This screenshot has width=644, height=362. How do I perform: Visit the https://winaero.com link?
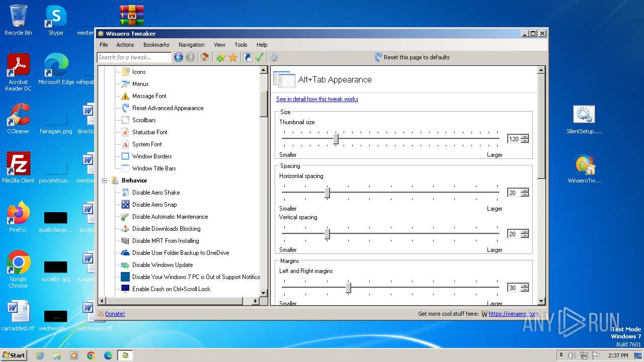pyautogui.click(x=513, y=314)
